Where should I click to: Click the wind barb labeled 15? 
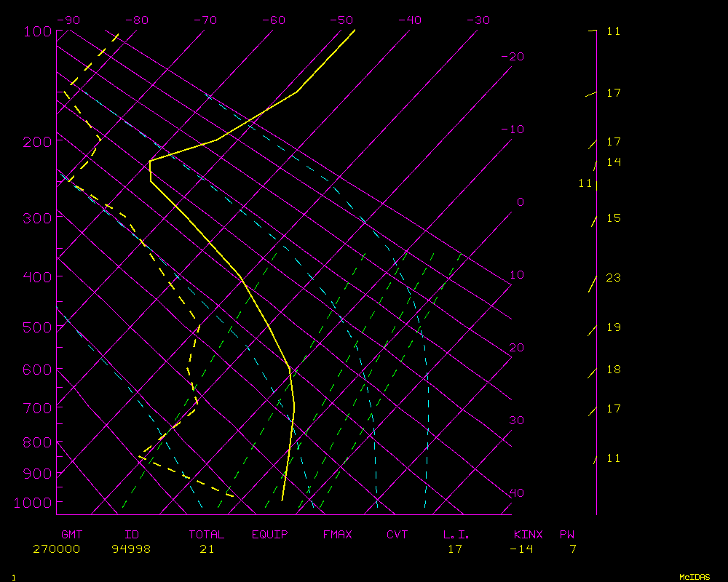pos(593,221)
